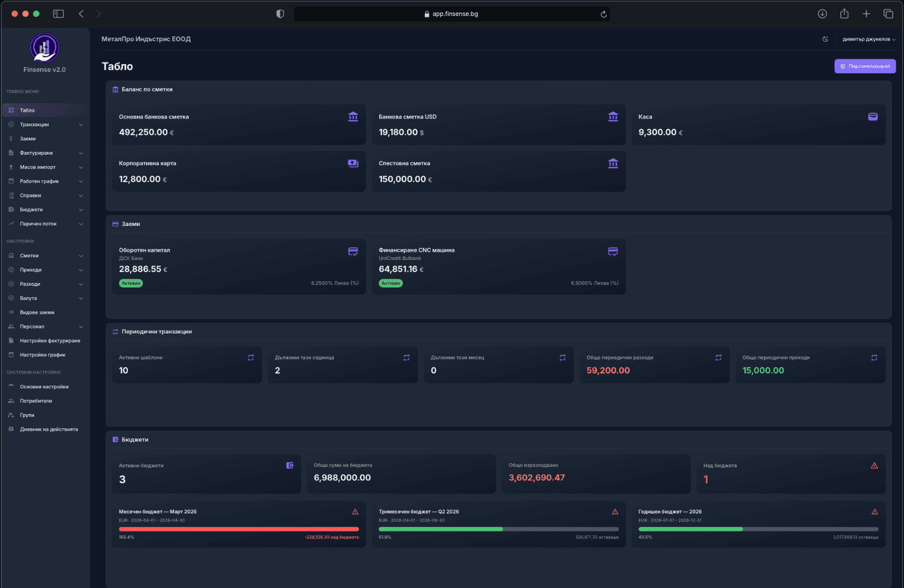Image resolution: width=904 pixels, height=588 pixels.
Task: Click the Активен badge on Оборотен капитал
Action: tap(131, 283)
